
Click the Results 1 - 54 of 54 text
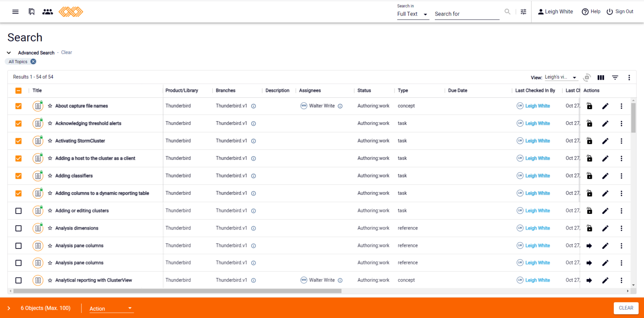coord(33,77)
